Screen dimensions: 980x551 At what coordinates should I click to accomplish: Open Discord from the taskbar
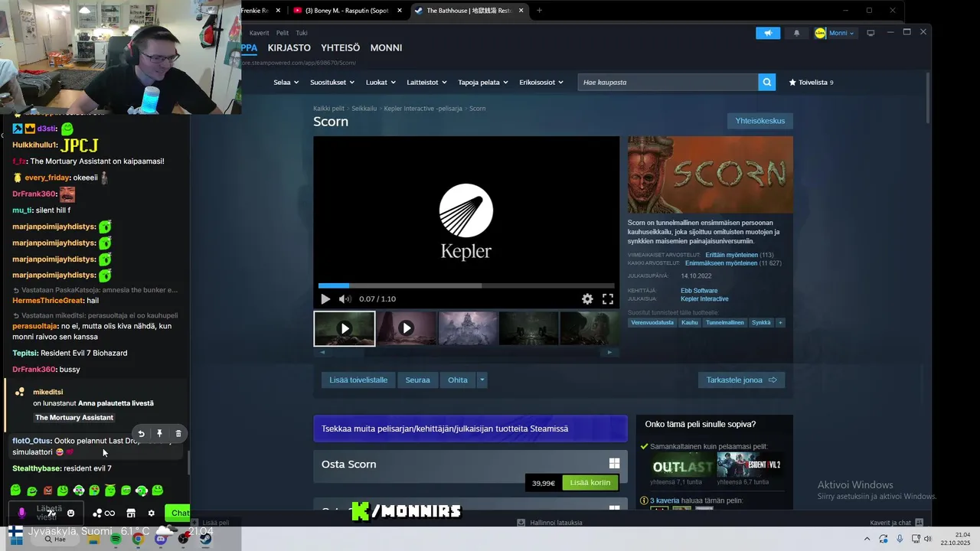click(161, 539)
